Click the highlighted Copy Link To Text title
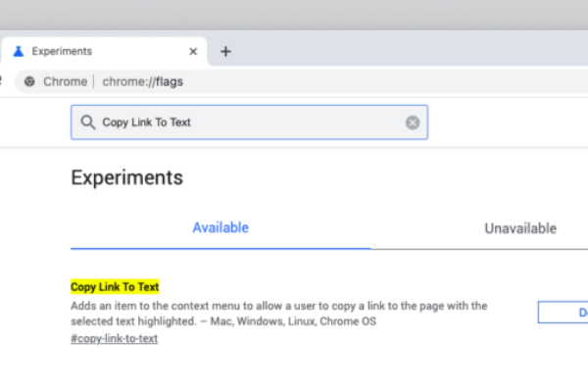The height and width of the screenshot is (392, 588). [115, 287]
